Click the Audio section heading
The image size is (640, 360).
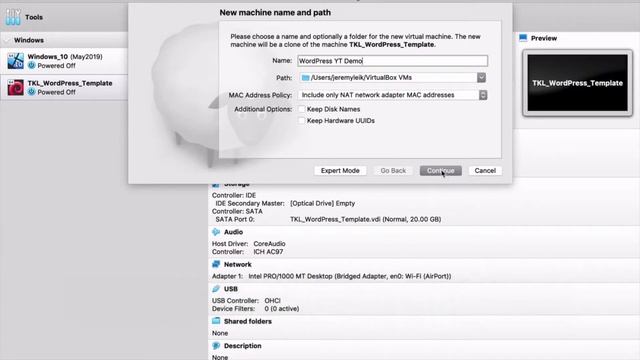[233, 232]
